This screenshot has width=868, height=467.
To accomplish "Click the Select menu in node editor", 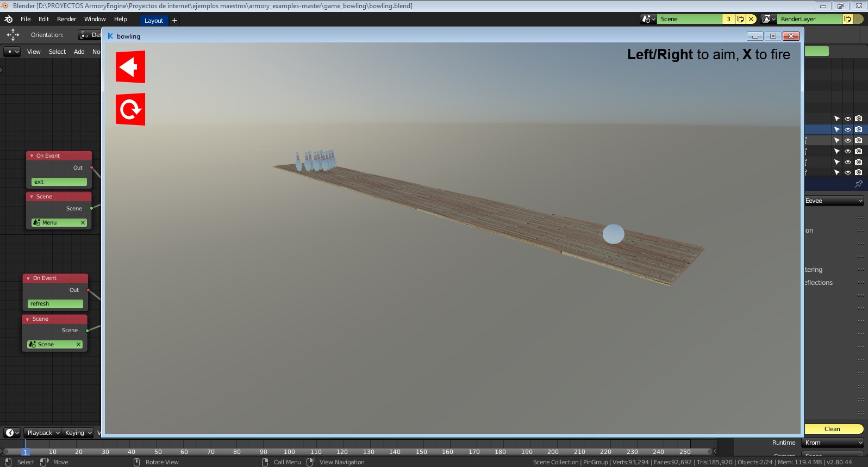I will (x=57, y=52).
